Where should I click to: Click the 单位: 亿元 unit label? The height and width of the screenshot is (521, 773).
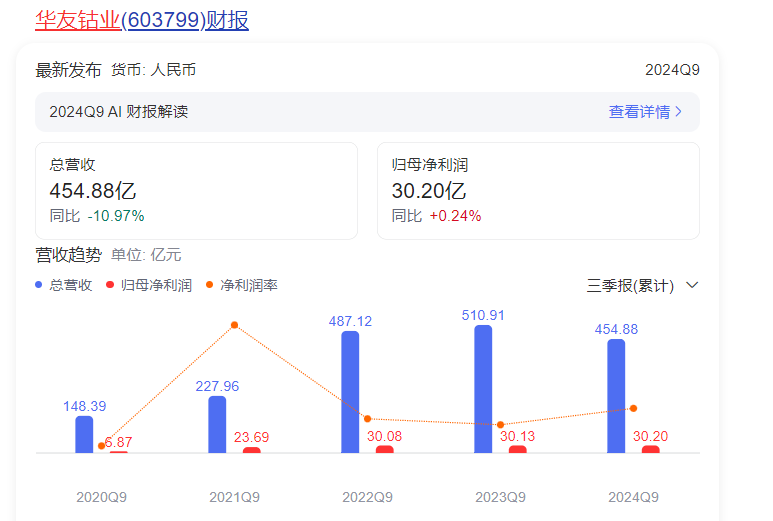pyautogui.click(x=146, y=255)
